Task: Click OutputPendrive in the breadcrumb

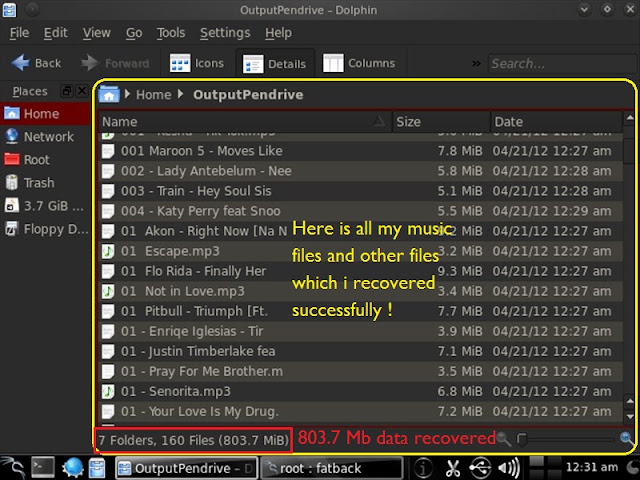Action: click(248, 95)
